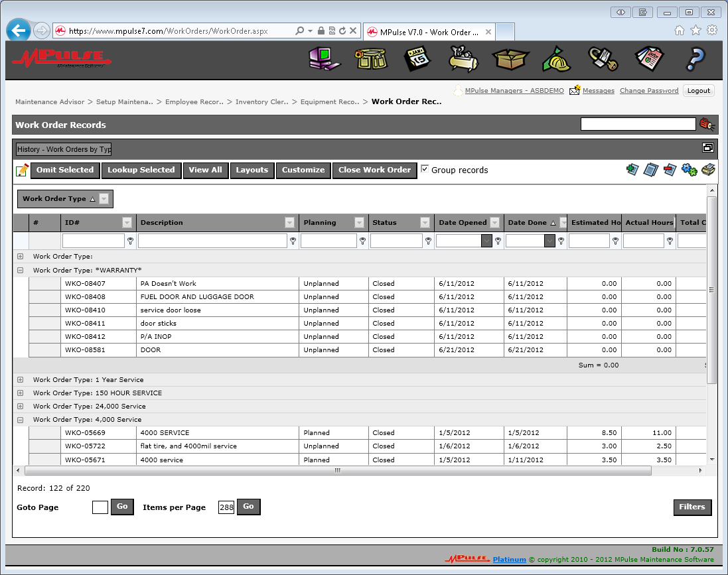Print the work order records
728x575 pixels.
707,169
